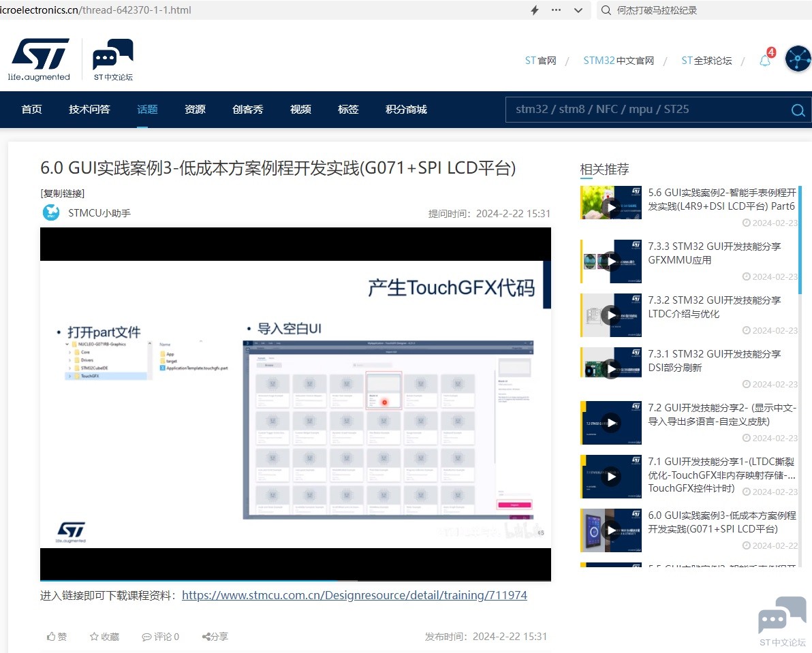Open the user avatar profile menu

tap(798, 59)
